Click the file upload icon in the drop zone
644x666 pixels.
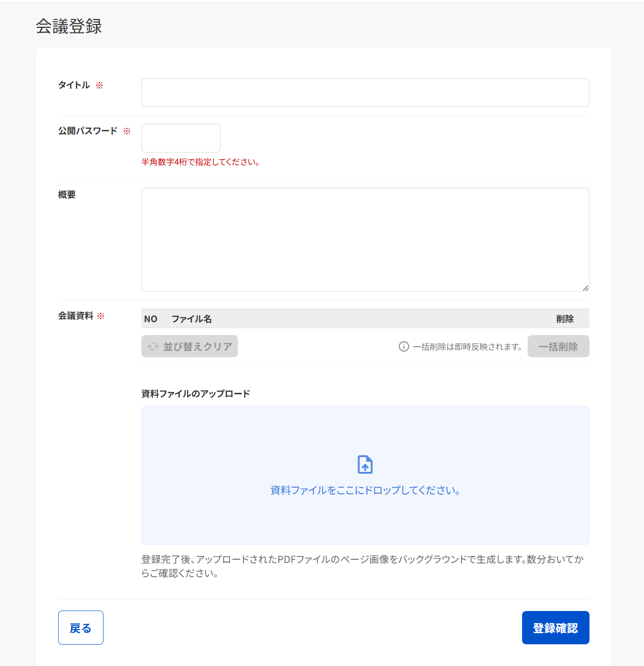pyautogui.click(x=365, y=464)
